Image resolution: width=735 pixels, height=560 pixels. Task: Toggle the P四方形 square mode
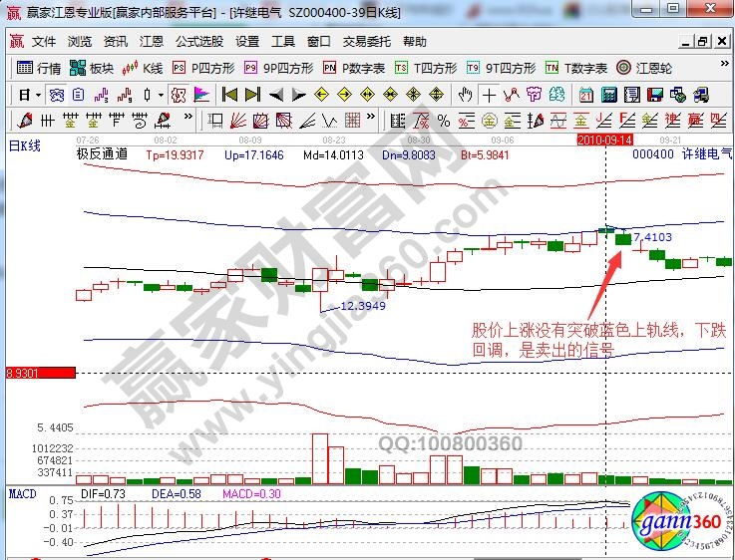coord(202,69)
